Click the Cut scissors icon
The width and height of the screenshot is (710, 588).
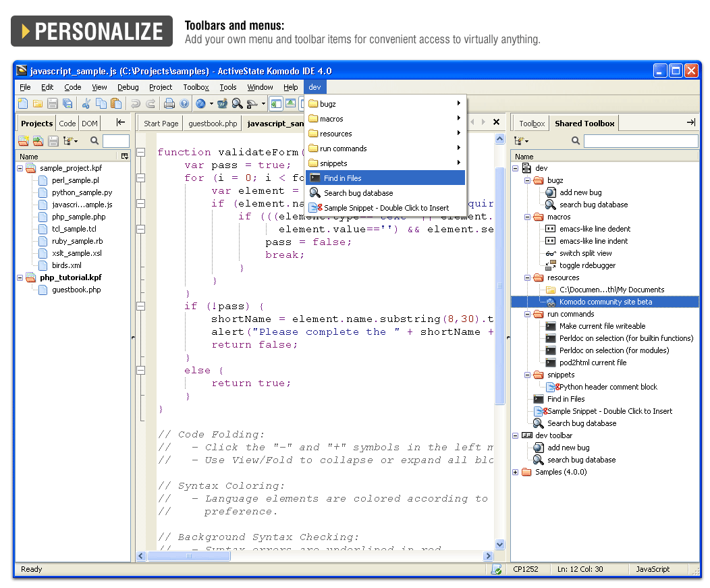(x=86, y=104)
